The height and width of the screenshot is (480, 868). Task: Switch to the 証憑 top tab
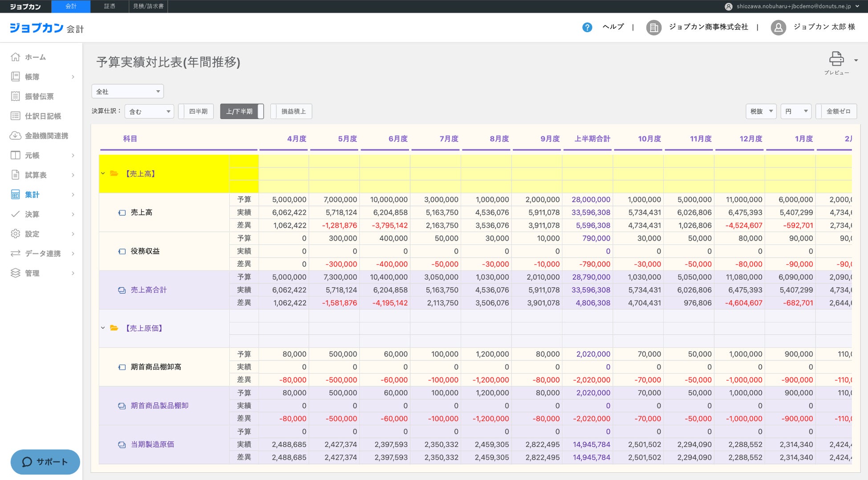tap(110, 6)
